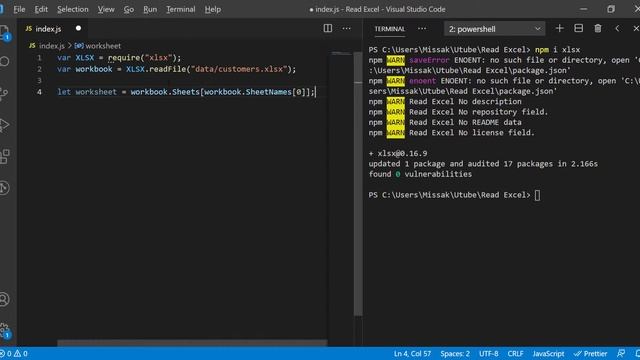
Task: Create a new terminal with plus icon
Action: point(560,28)
